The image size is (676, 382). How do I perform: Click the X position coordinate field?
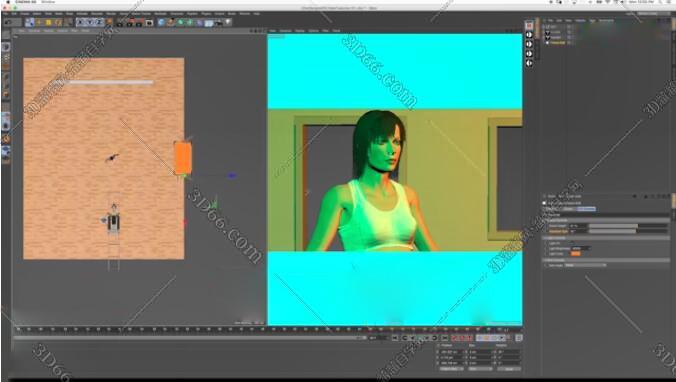tap(451, 352)
